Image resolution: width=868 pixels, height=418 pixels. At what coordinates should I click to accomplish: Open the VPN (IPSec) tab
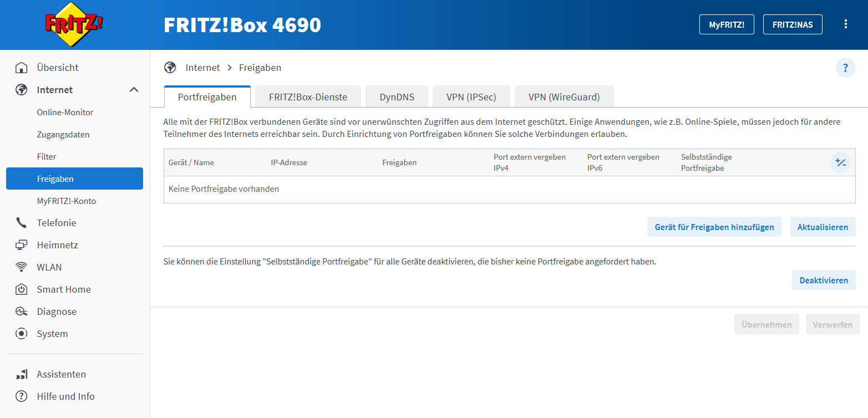click(471, 97)
